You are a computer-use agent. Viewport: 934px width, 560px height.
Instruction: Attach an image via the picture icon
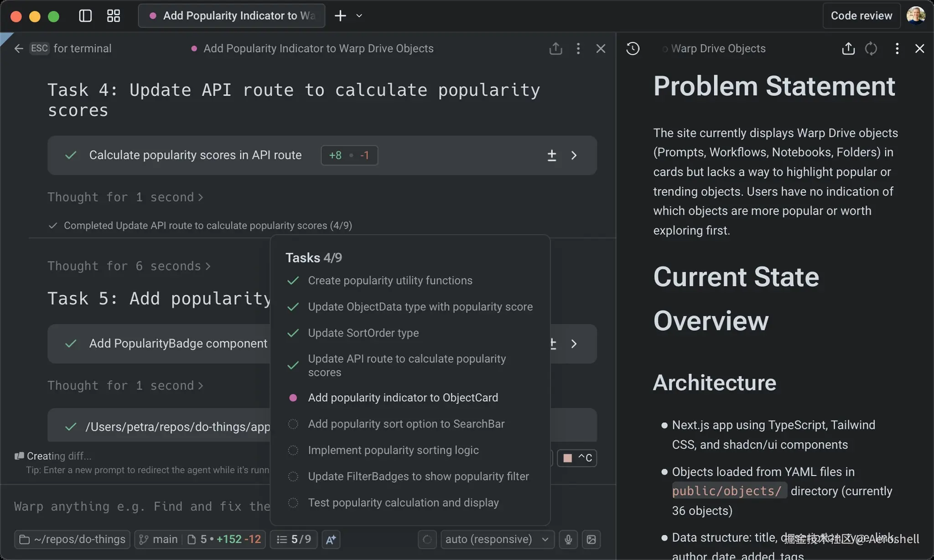tap(592, 539)
